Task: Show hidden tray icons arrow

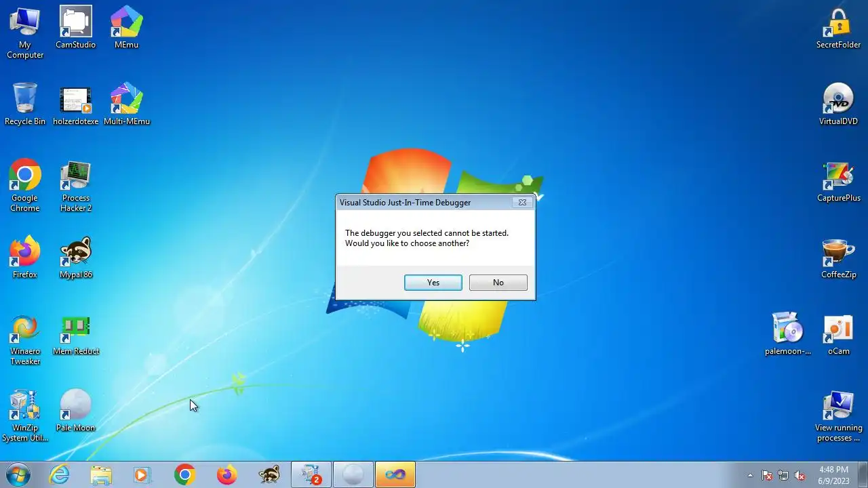Action: coord(750,476)
